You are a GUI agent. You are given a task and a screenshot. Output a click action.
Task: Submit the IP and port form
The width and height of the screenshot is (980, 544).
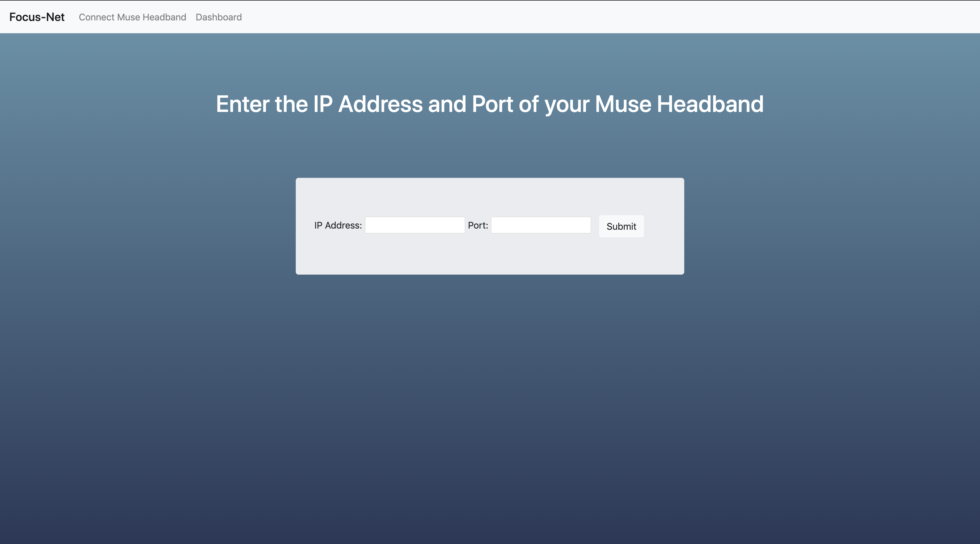(x=621, y=226)
